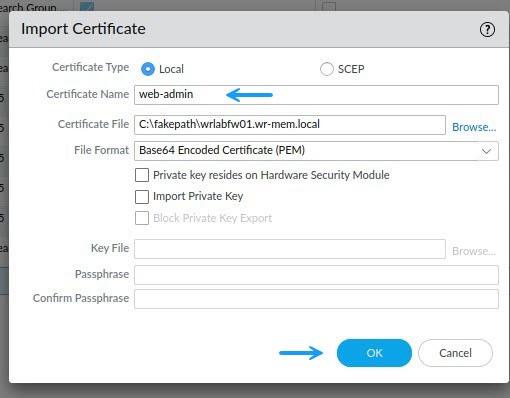Screen dimensions: 510x398
Task: Enable Private key resides on Hardware Security Module
Action: pyautogui.click(x=142, y=175)
